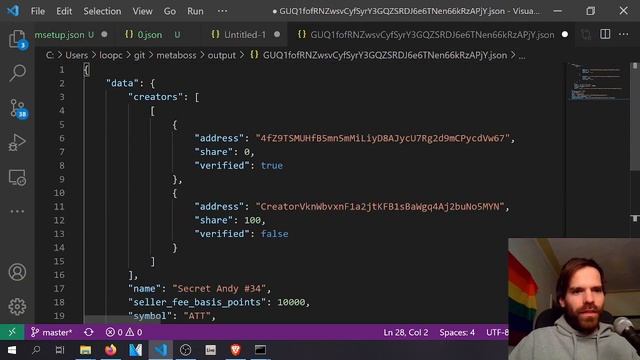Show more menu bar items (ellipsis)

point(222,11)
